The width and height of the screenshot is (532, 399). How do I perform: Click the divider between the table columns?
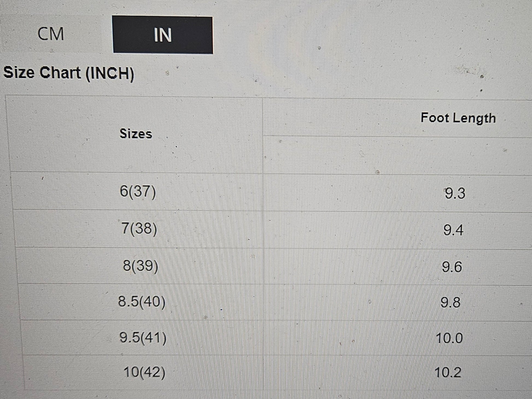tap(263, 246)
